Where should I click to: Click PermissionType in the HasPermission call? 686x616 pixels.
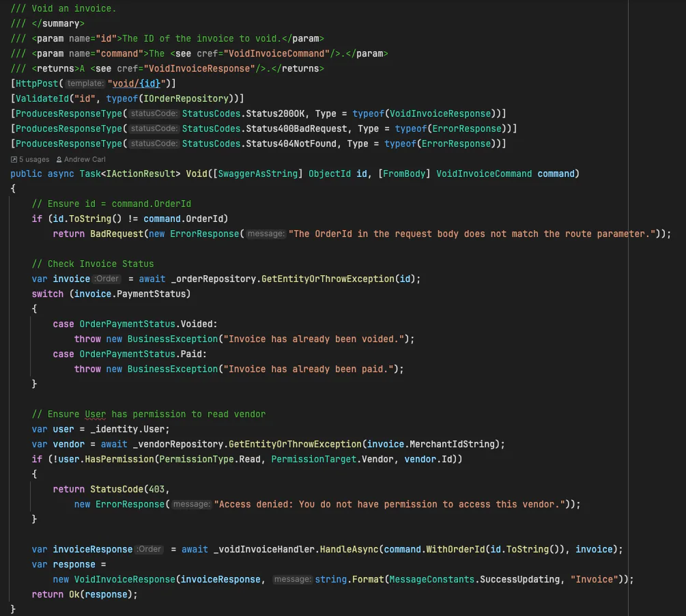tap(197, 459)
